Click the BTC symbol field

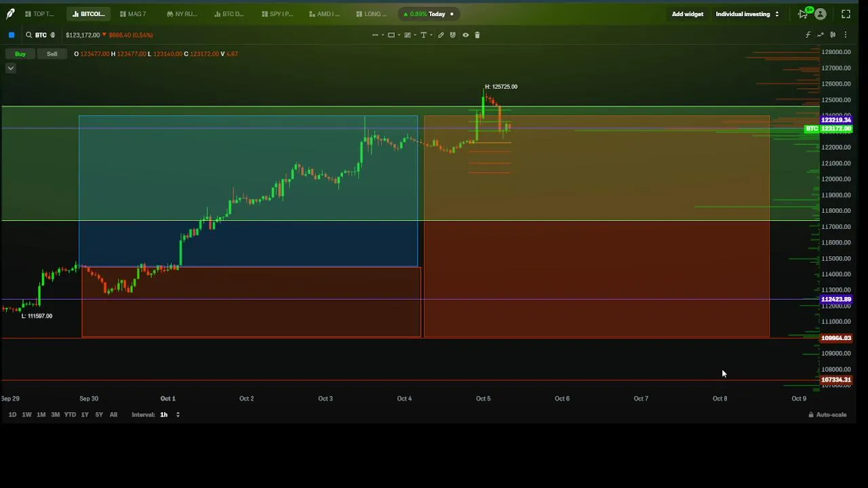[41, 35]
